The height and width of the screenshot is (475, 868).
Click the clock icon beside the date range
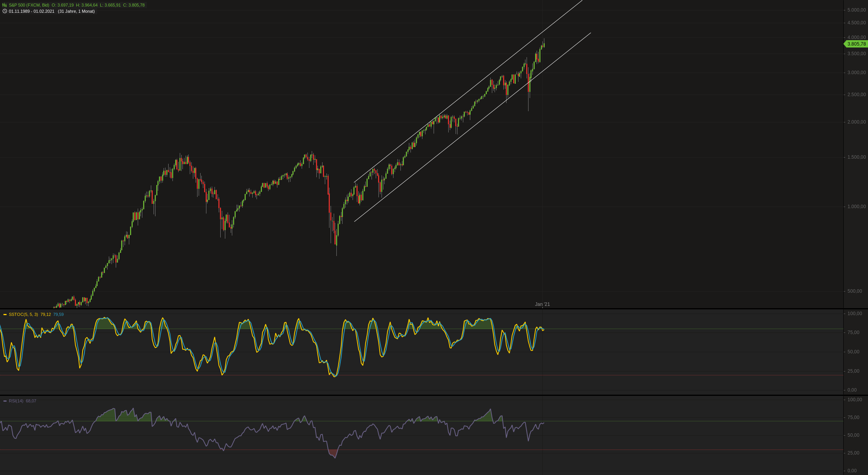[5, 11]
